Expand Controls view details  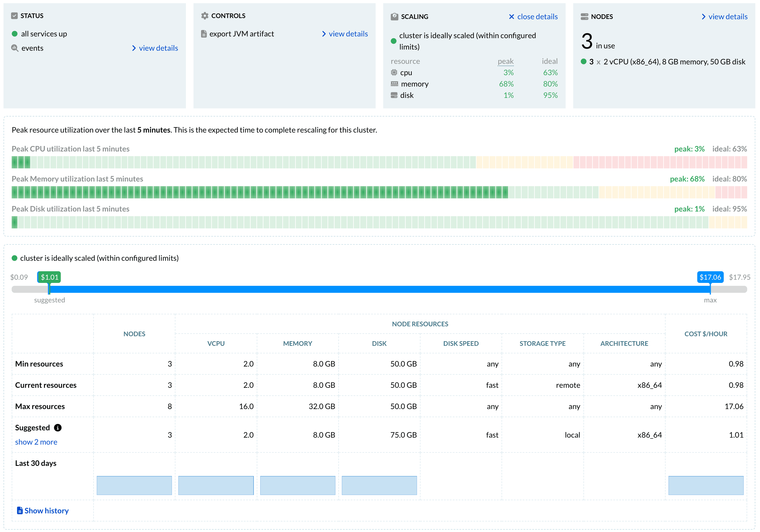[344, 34]
